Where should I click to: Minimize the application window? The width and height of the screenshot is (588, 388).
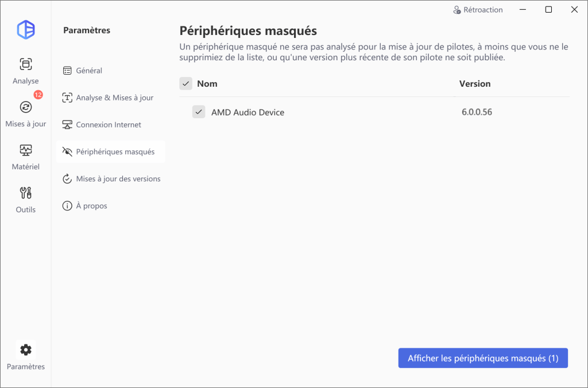click(523, 10)
